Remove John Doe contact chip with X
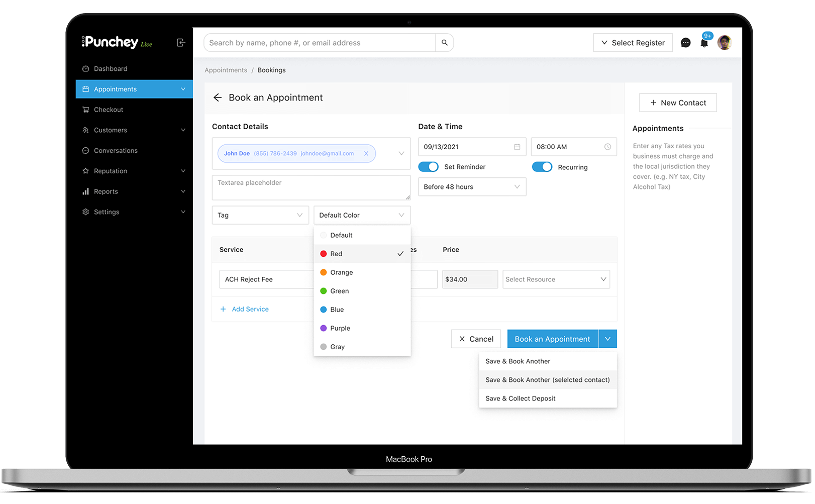 366,154
